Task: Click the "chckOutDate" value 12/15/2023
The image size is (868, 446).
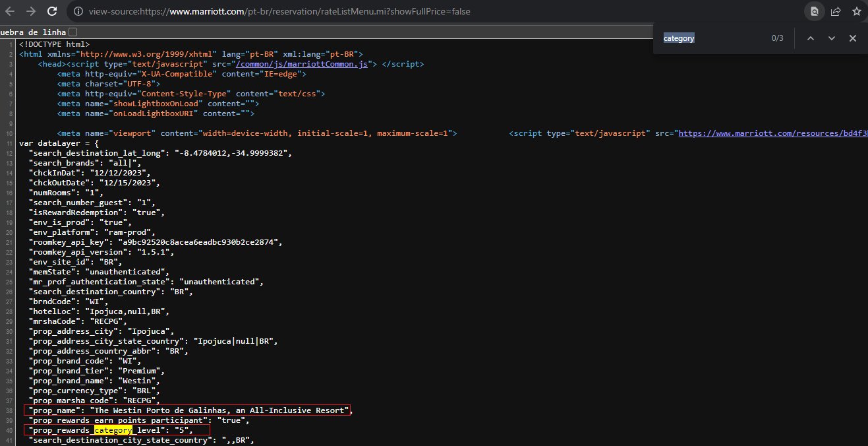Action: click(127, 183)
